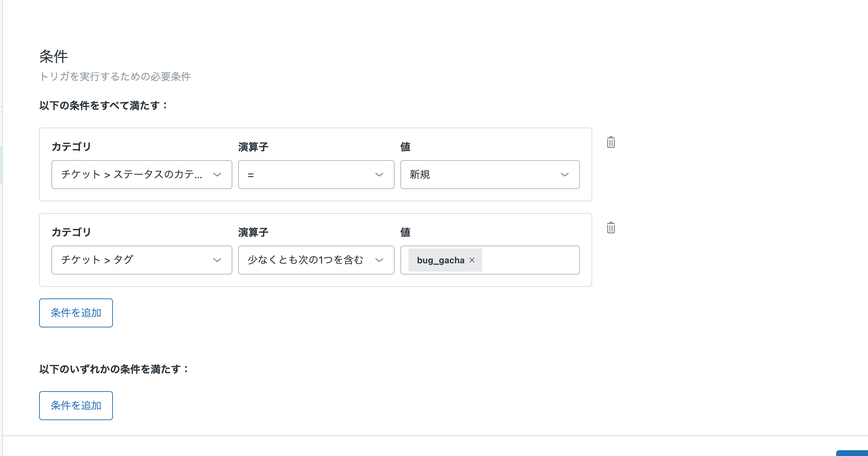Screen dimensions: 868x456
Task: Delete the status category condition row
Action: tap(611, 142)
